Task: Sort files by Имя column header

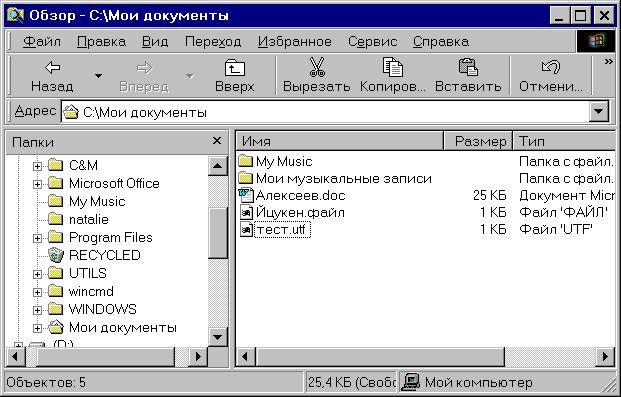Action: coord(340,141)
